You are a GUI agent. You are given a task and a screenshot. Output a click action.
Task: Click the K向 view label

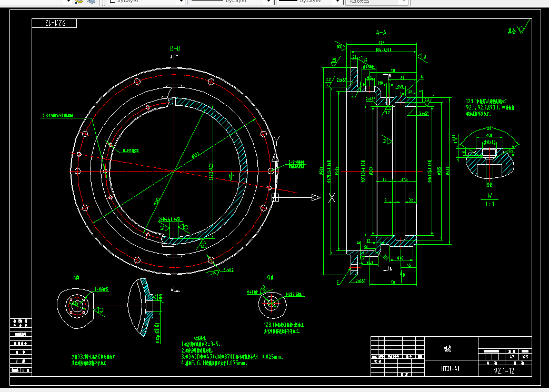click(76, 277)
